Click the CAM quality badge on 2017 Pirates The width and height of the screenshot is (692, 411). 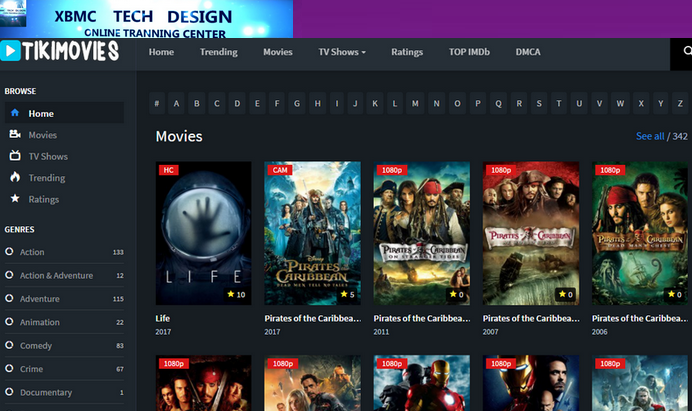pos(280,170)
